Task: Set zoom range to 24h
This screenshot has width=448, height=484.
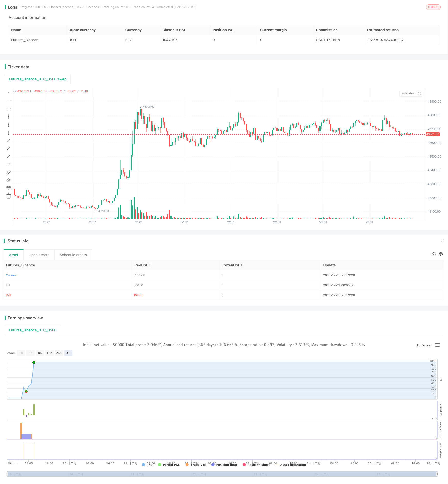Action: (59, 353)
